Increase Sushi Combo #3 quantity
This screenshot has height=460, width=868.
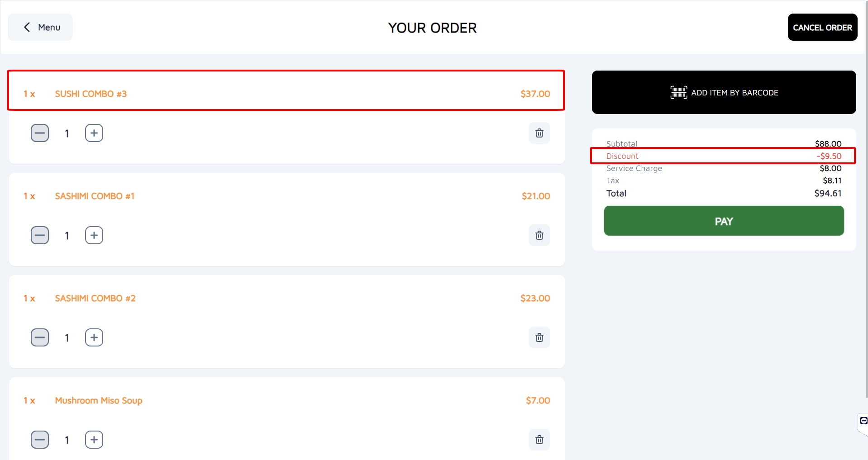[94, 133]
